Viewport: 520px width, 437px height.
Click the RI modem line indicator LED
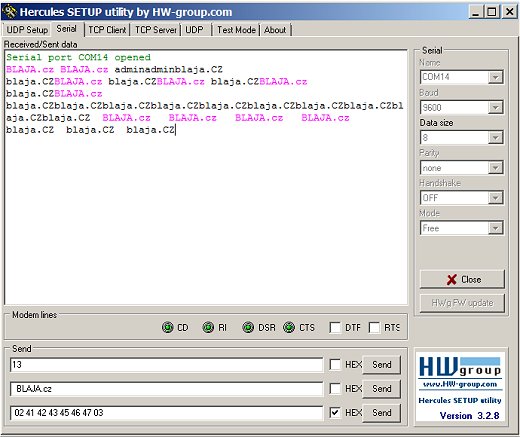208,327
